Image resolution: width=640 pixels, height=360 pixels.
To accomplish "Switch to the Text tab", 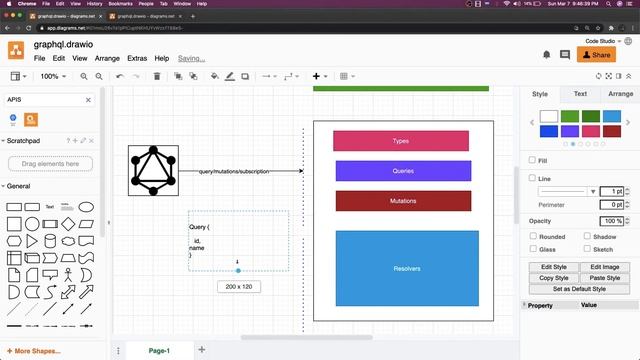I will 580,94.
